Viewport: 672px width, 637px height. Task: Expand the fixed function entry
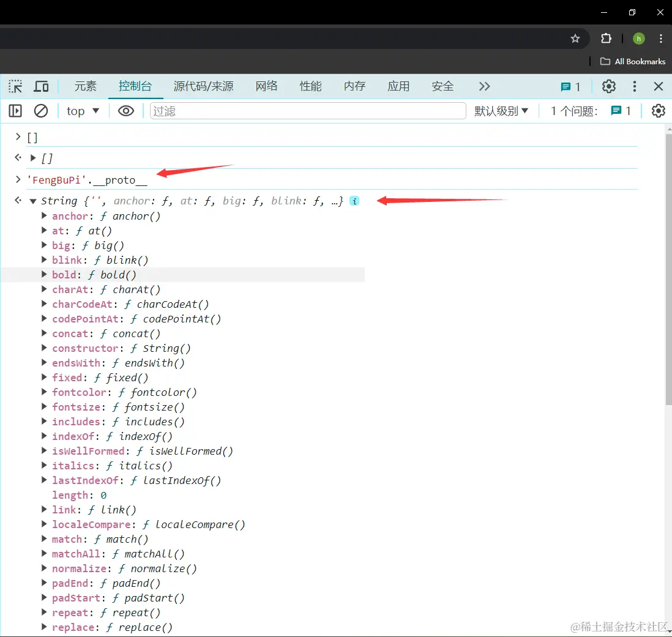43,377
